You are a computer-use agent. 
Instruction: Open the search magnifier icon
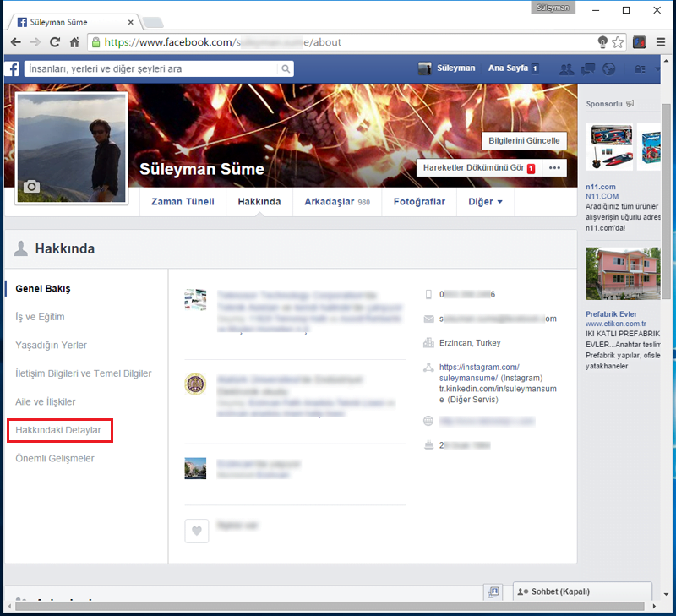286,68
